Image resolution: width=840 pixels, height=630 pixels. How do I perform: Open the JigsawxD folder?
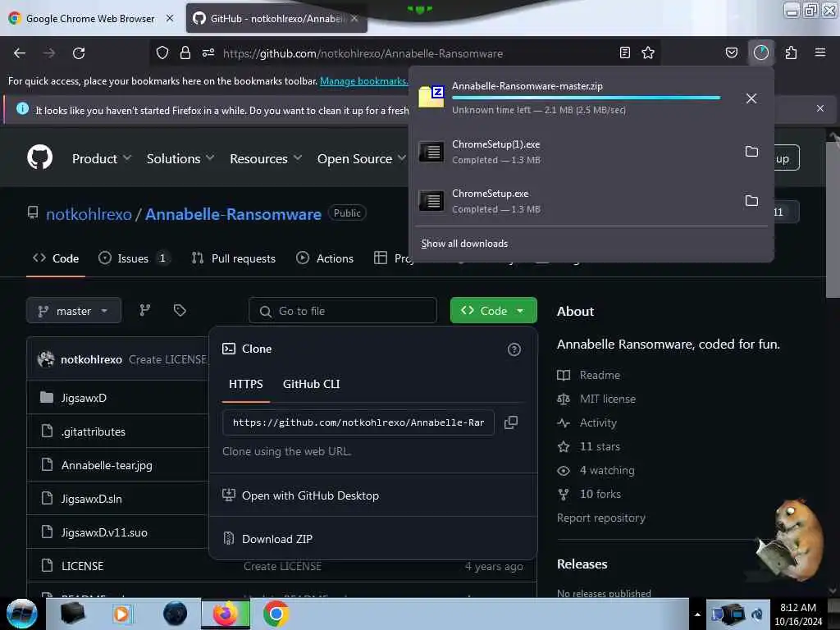(x=84, y=398)
